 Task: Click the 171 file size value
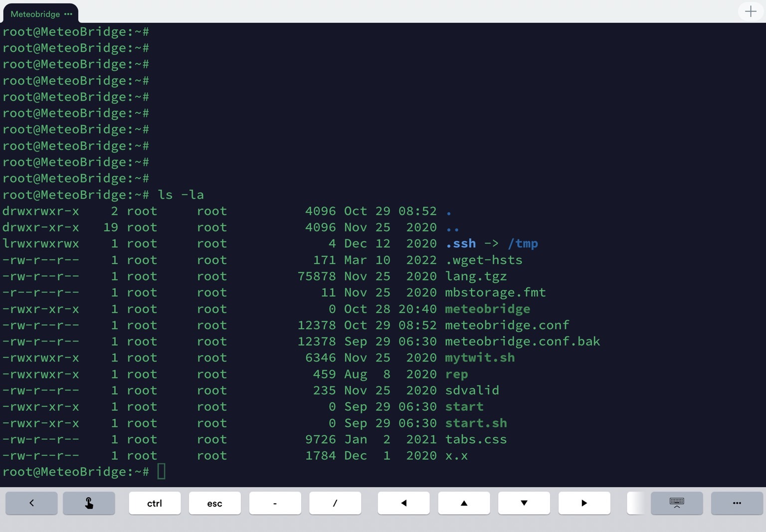point(325,260)
